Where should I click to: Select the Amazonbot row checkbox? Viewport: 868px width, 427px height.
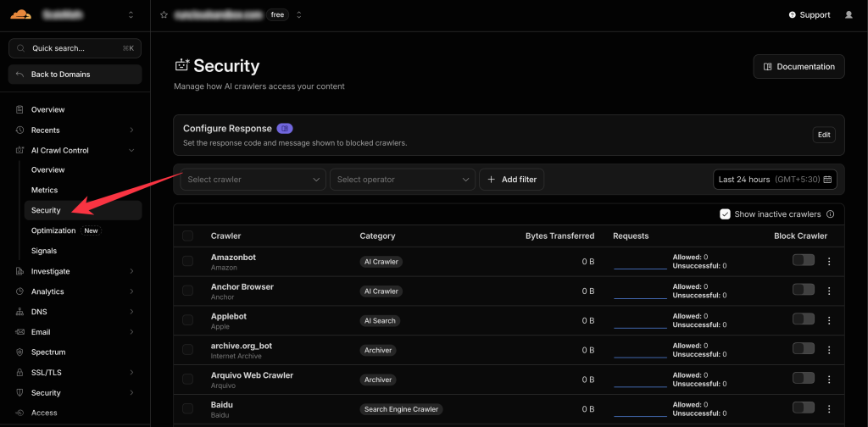tap(187, 261)
